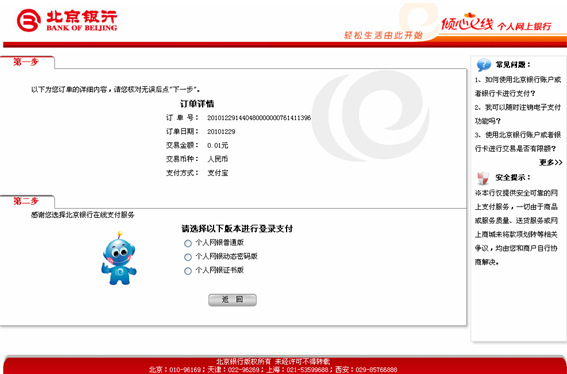Click the footer hotline numbers line
This screenshot has width=567, height=374.
click(273, 370)
